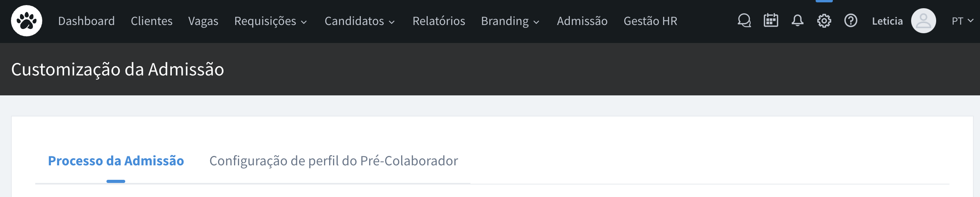Select Processo da Admissão tab
Screen dimensions: 980x197
point(116,161)
